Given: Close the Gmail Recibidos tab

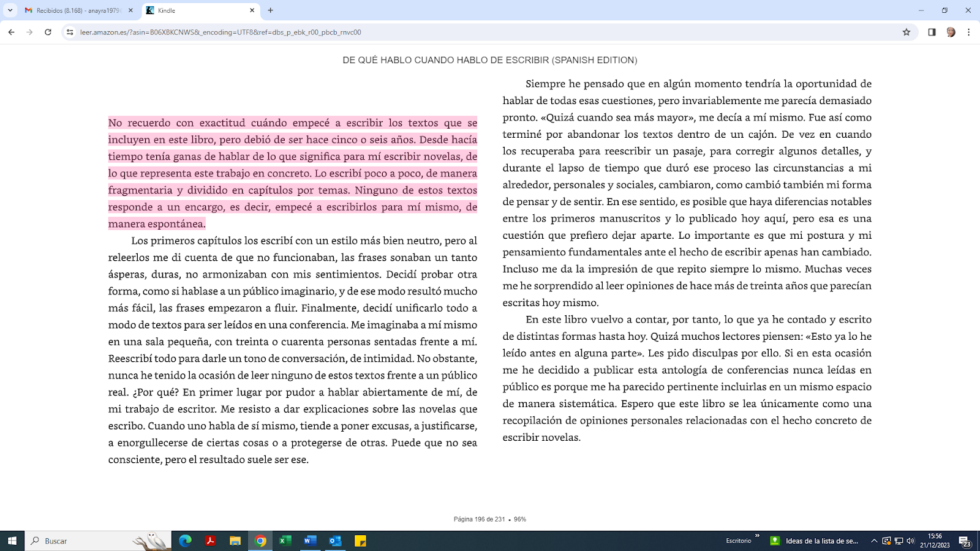Looking at the screenshot, I should click(x=130, y=10).
